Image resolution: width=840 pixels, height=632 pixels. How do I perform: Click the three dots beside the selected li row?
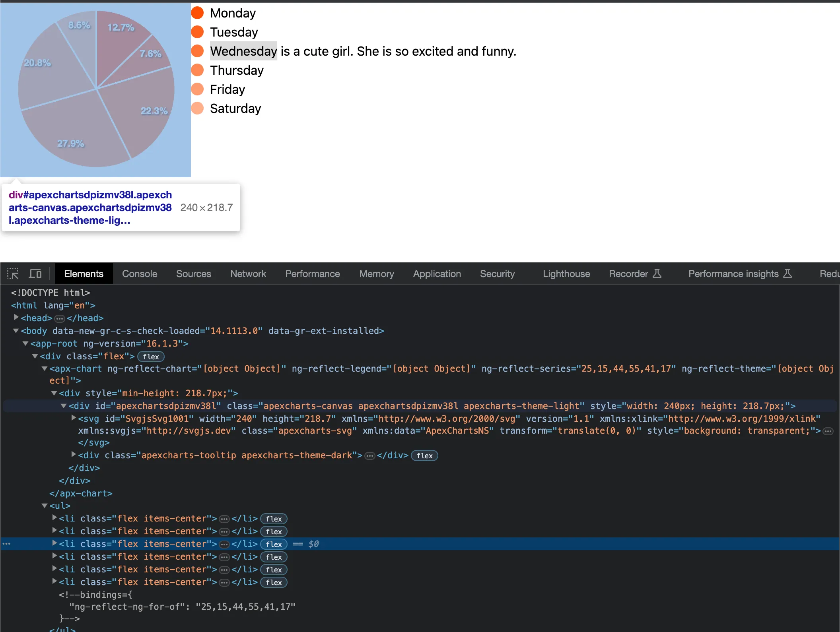coord(6,543)
